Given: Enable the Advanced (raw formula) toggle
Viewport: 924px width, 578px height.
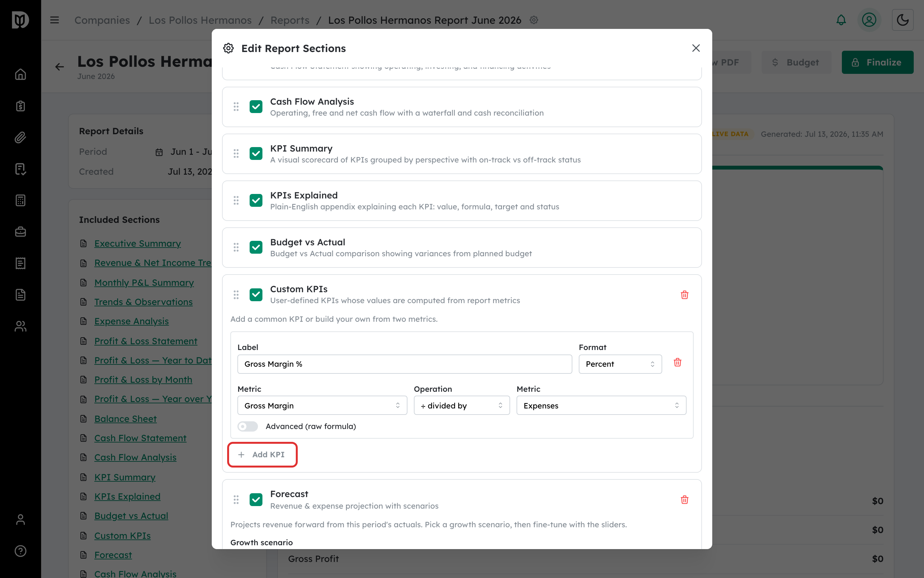Looking at the screenshot, I should pyautogui.click(x=247, y=426).
